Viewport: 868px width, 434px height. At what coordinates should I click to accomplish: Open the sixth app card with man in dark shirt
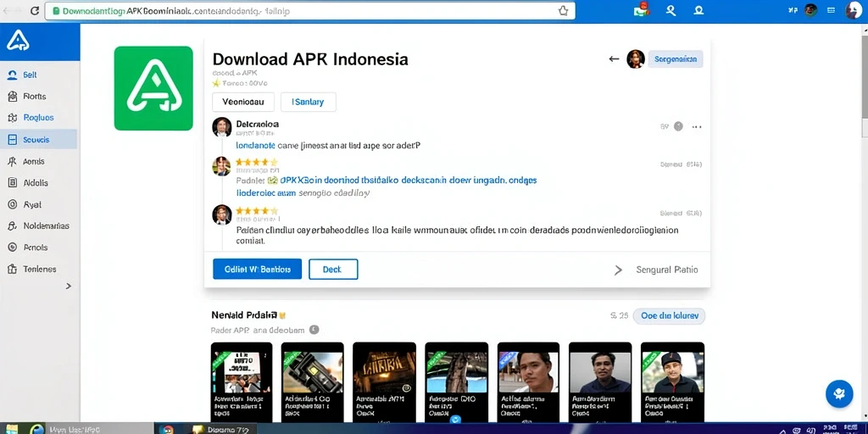click(x=601, y=382)
